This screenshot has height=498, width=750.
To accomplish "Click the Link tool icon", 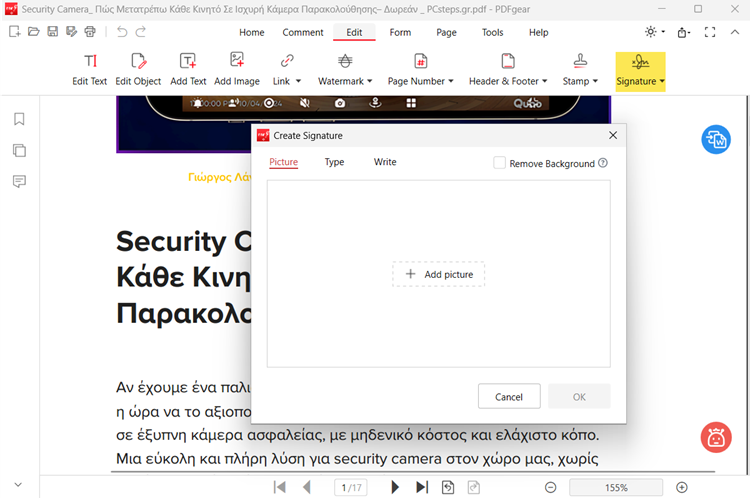I will [x=287, y=61].
